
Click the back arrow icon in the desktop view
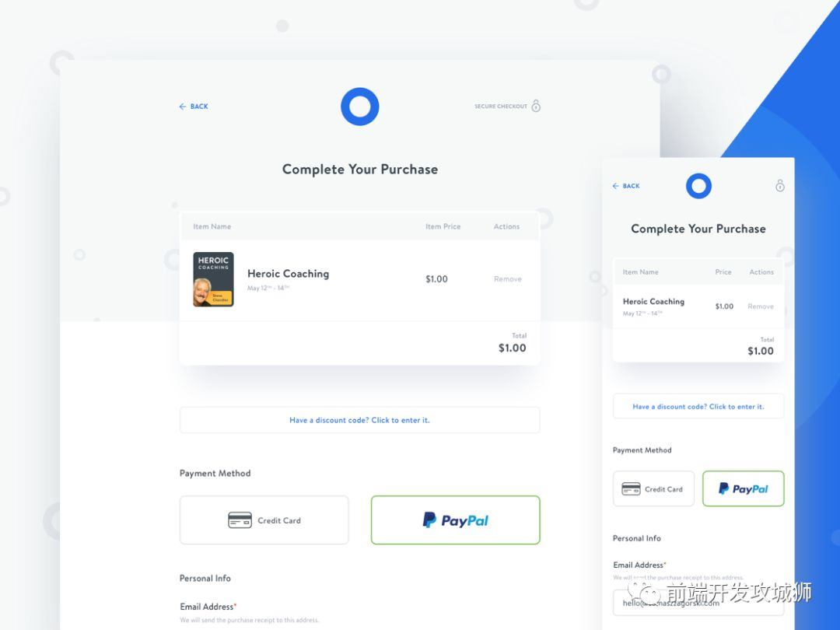pyautogui.click(x=182, y=107)
